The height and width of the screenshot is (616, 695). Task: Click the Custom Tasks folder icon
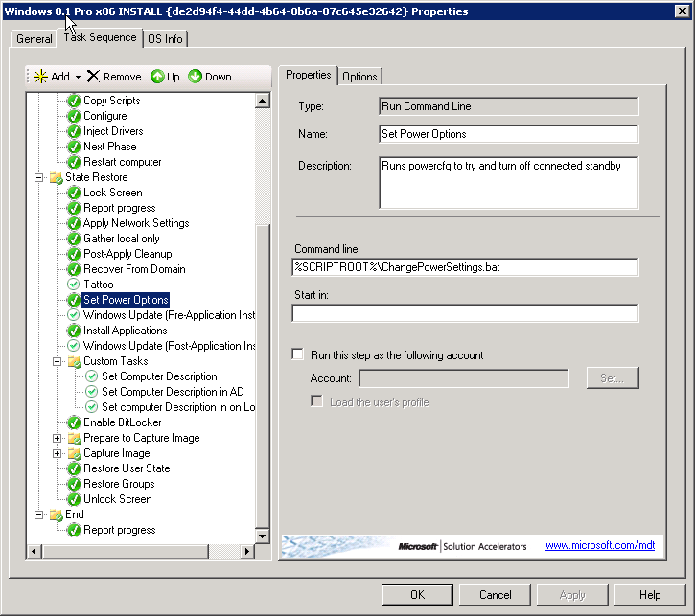pos(74,361)
